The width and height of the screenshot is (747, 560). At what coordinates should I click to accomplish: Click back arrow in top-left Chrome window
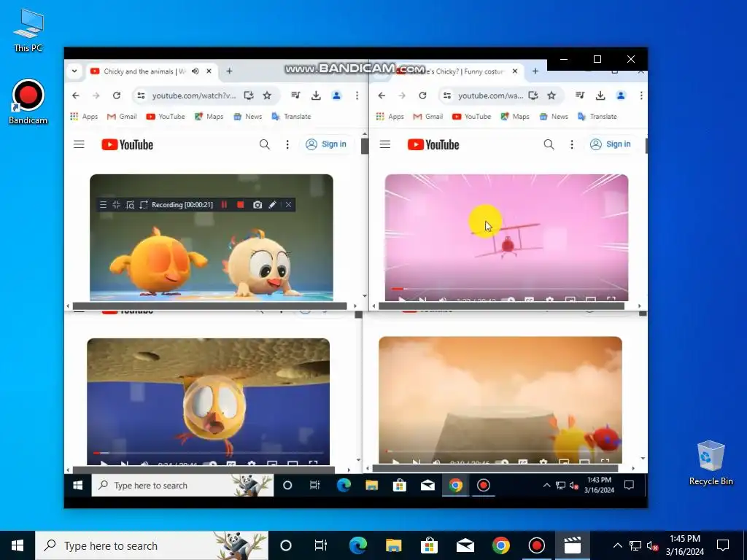(76, 96)
